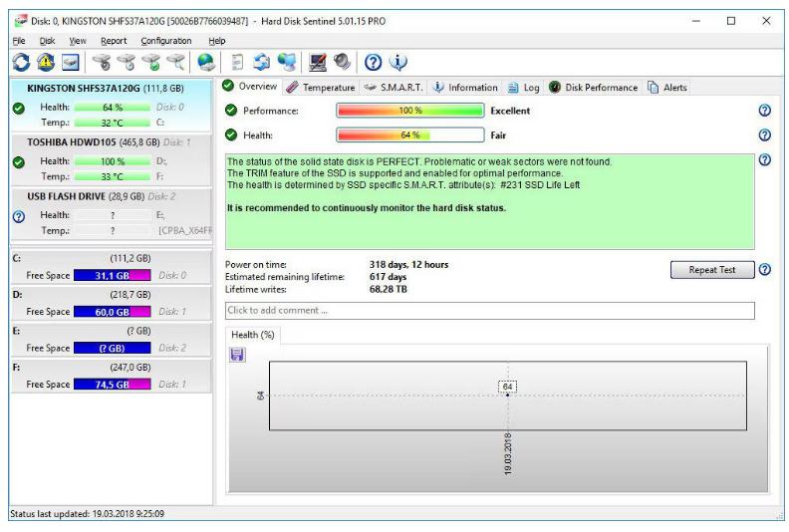Image resolution: width=789 pixels, height=532 pixels.
Task: Click the floppy disk save icon above graph
Action: (238, 356)
